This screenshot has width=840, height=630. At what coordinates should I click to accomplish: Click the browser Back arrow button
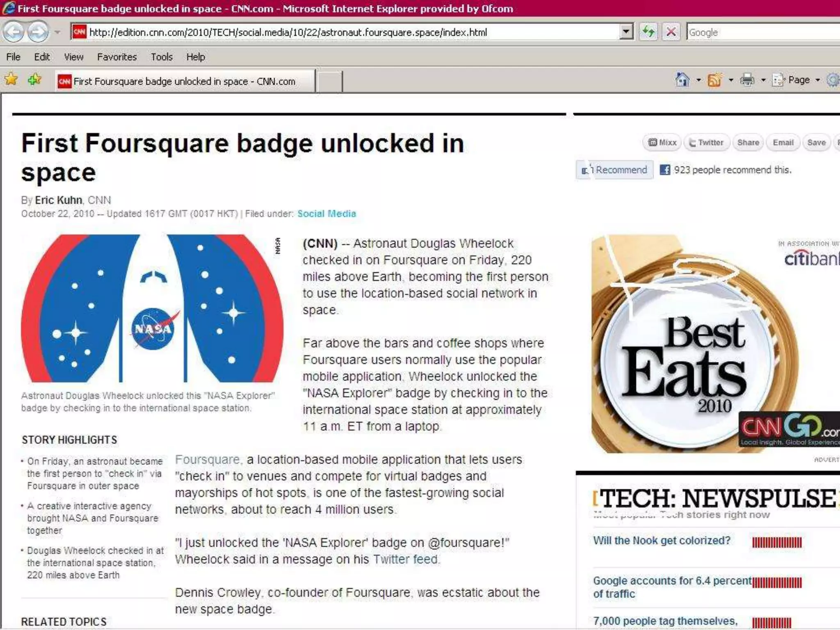[13, 32]
